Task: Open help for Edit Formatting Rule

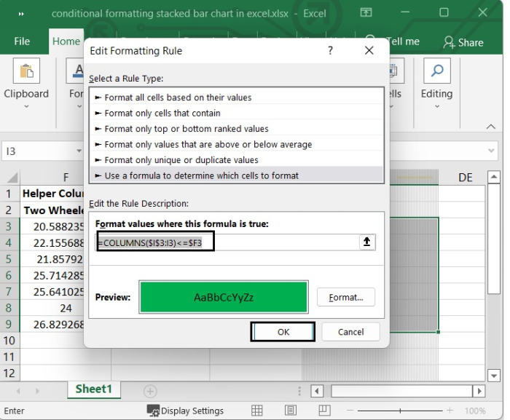Action: click(330, 50)
